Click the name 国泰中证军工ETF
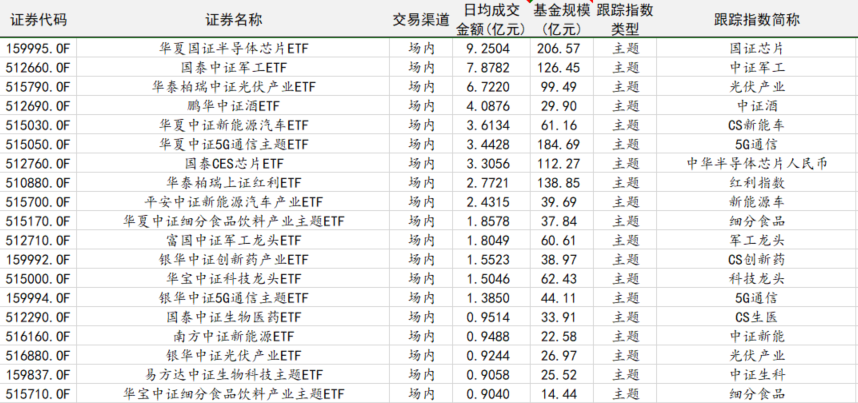This screenshot has height=403, width=858. click(234, 68)
